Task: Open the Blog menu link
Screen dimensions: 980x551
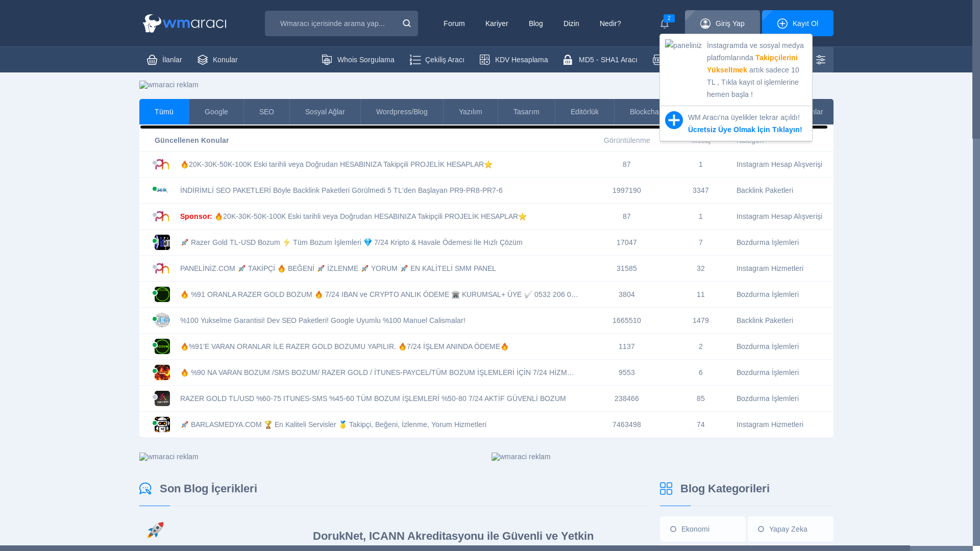Action: (x=536, y=23)
